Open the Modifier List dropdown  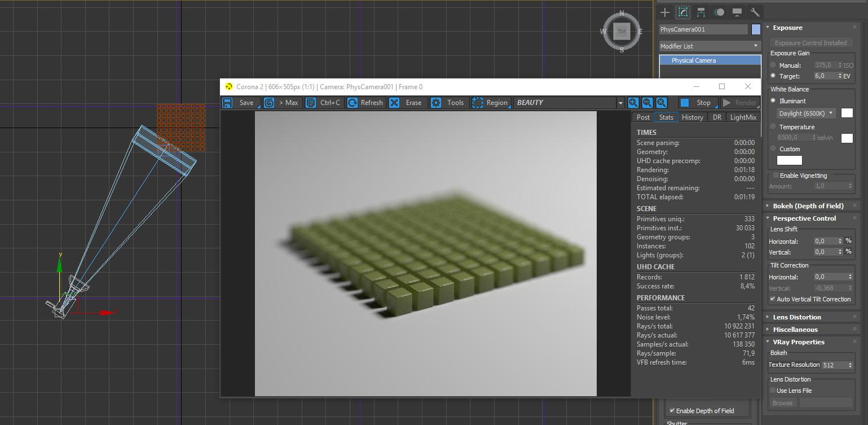(710, 46)
